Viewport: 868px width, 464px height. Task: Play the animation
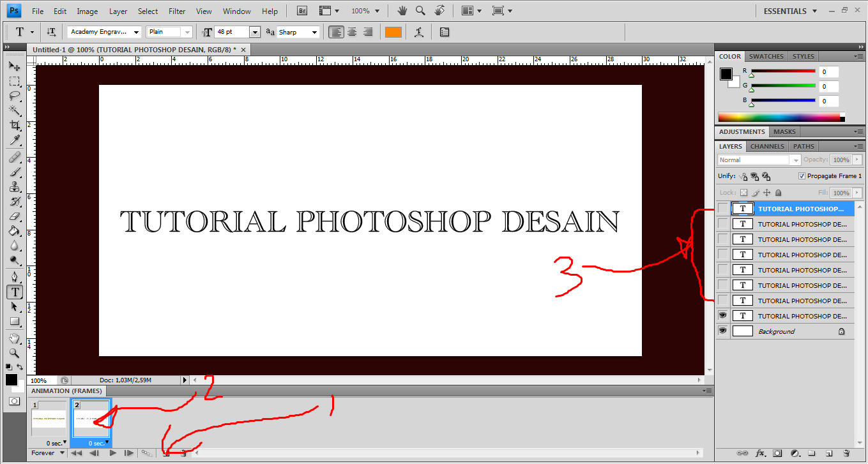112,453
